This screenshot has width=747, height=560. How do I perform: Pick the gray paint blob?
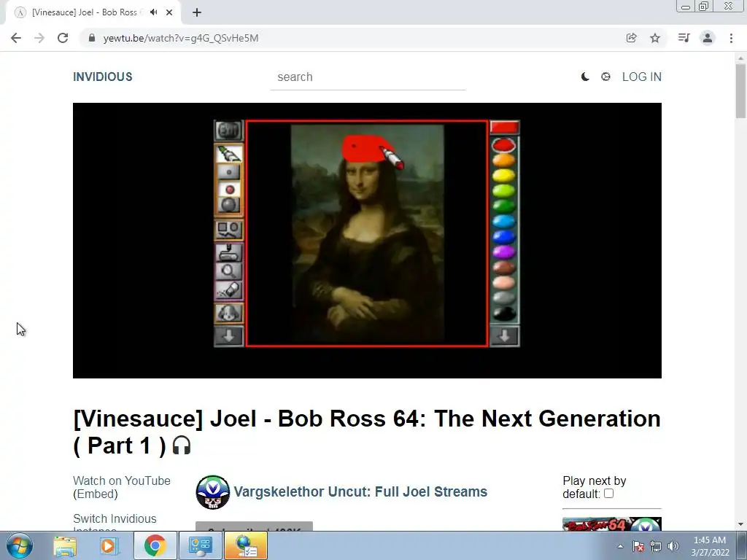click(x=503, y=297)
